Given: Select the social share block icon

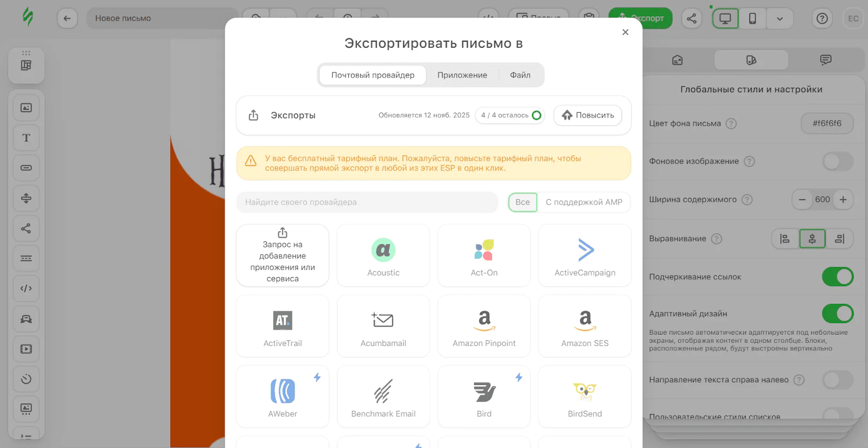Looking at the screenshot, I should (x=26, y=228).
